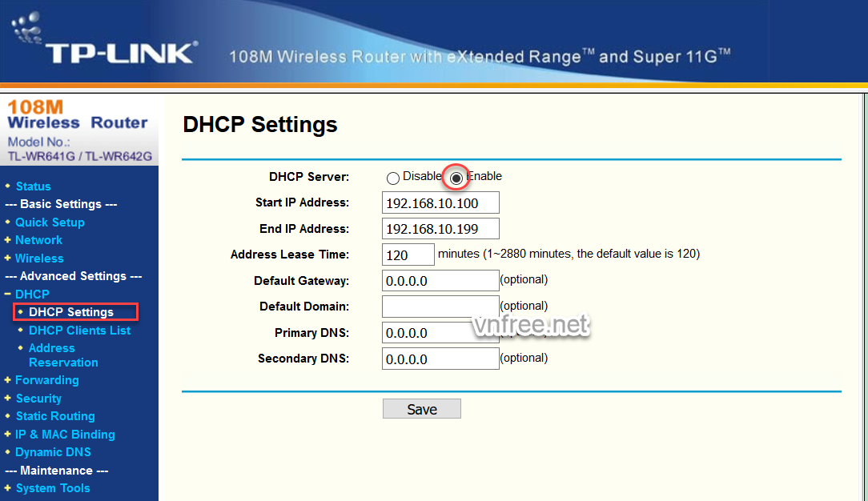Expand the Wireless menu section
This screenshot has height=501, width=868.
tap(39, 259)
